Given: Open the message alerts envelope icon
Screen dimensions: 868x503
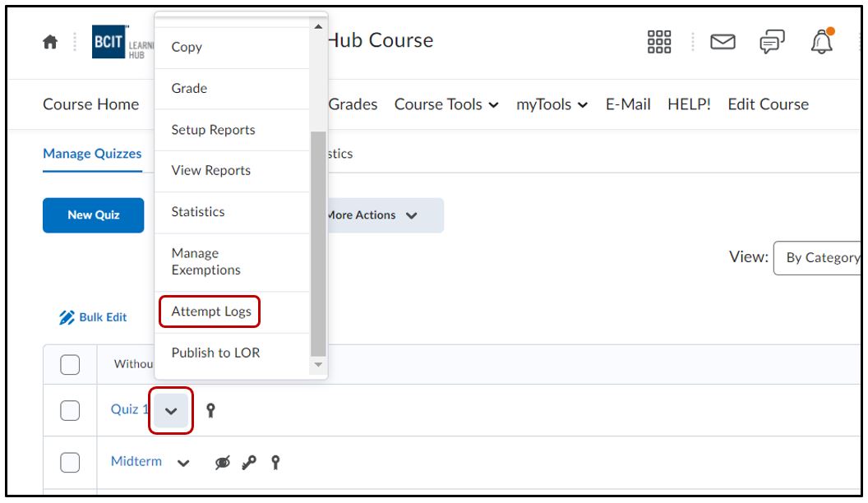Looking at the screenshot, I should point(723,42).
